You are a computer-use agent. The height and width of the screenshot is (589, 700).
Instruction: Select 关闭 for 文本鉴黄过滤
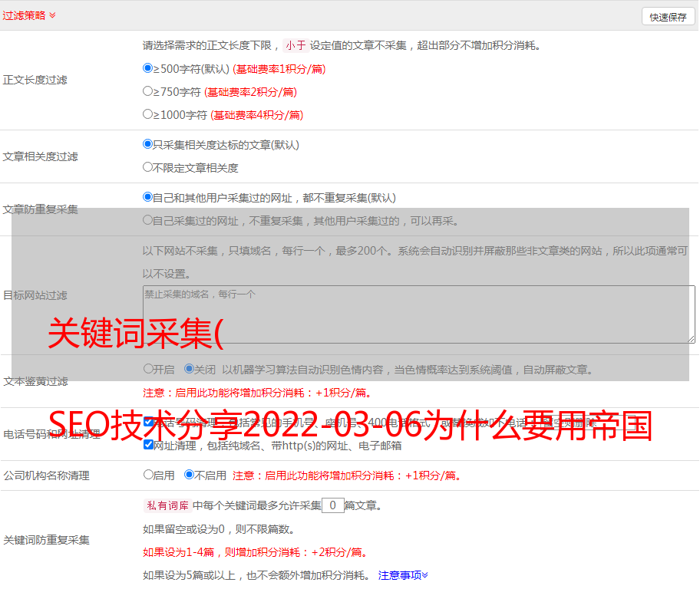tap(189, 369)
